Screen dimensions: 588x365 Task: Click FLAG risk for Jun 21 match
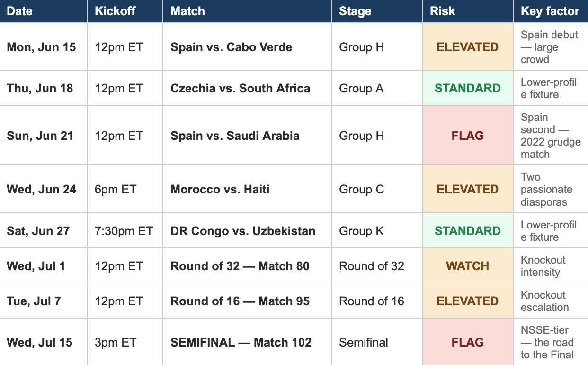coord(468,136)
